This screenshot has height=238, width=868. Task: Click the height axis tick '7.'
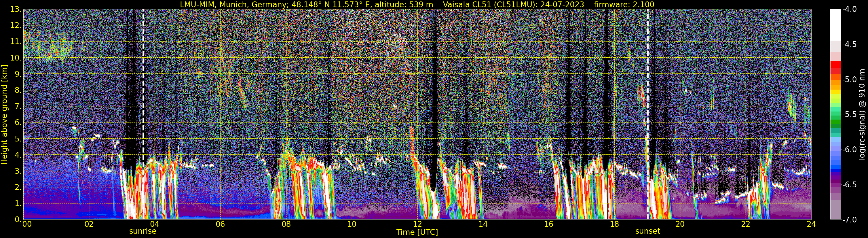18,107
